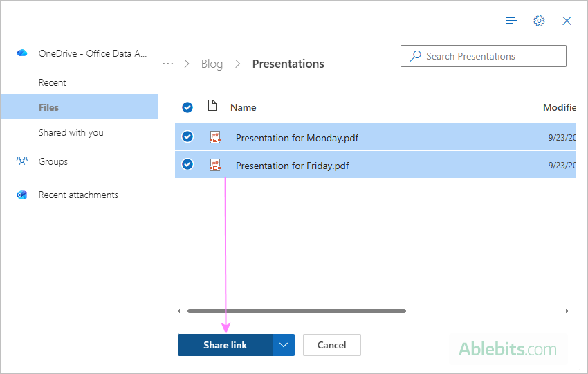Image resolution: width=588 pixels, height=374 pixels.
Task: Go to Blog folder in breadcrumb
Action: tap(212, 64)
